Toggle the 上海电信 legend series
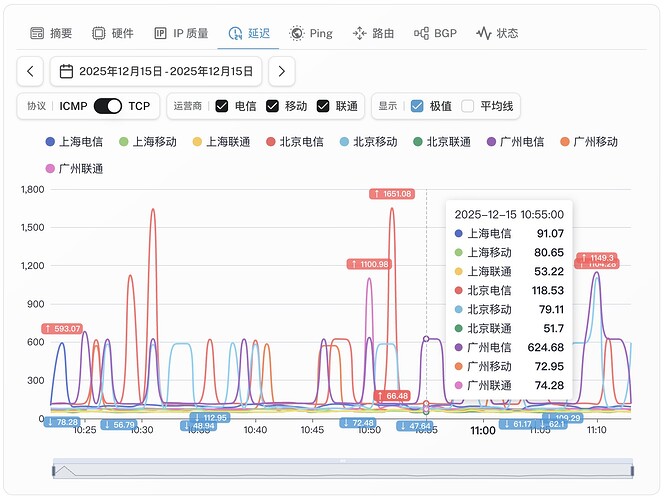The height and width of the screenshot is (500, 665). (x=74, y=142)
